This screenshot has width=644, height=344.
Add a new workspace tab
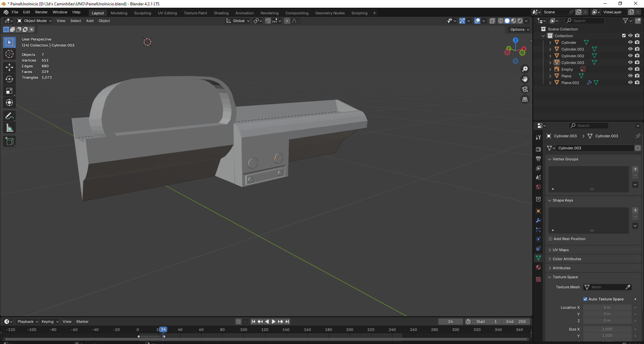pos(374,13)
